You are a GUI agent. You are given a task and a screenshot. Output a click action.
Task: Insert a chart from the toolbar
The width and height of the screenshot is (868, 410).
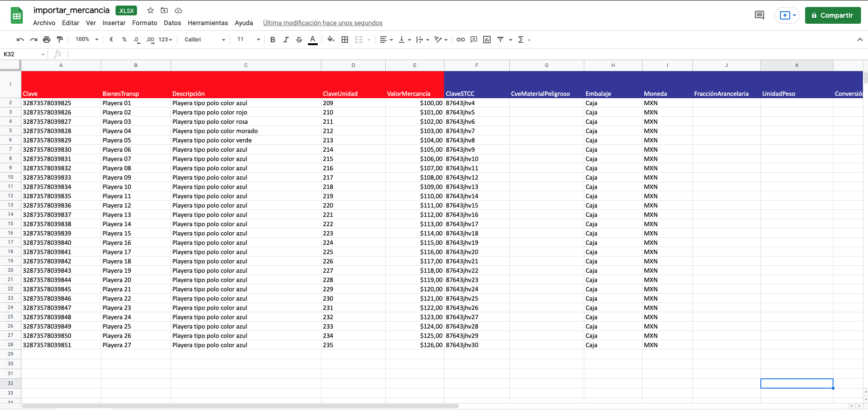487,40
